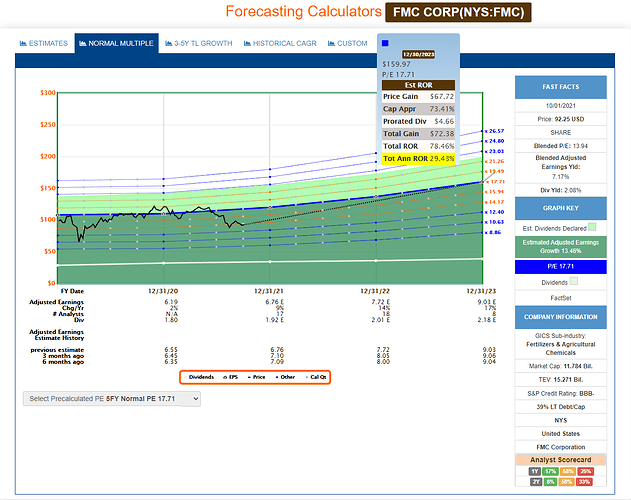Image resolution: width=631 pixels, height=500 pixels.
Task: Toggle the Dividends legend item
Action: click(x=200, y=377)
